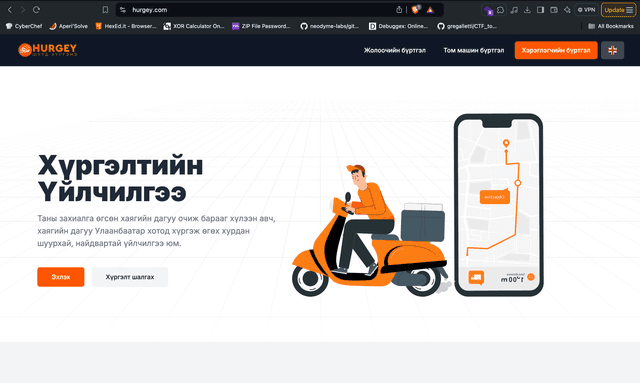This screenshot has height=383, width=640.
Task: Open the Жолоочийн бүртгэл menu item
Action: (x=395, y=50)
